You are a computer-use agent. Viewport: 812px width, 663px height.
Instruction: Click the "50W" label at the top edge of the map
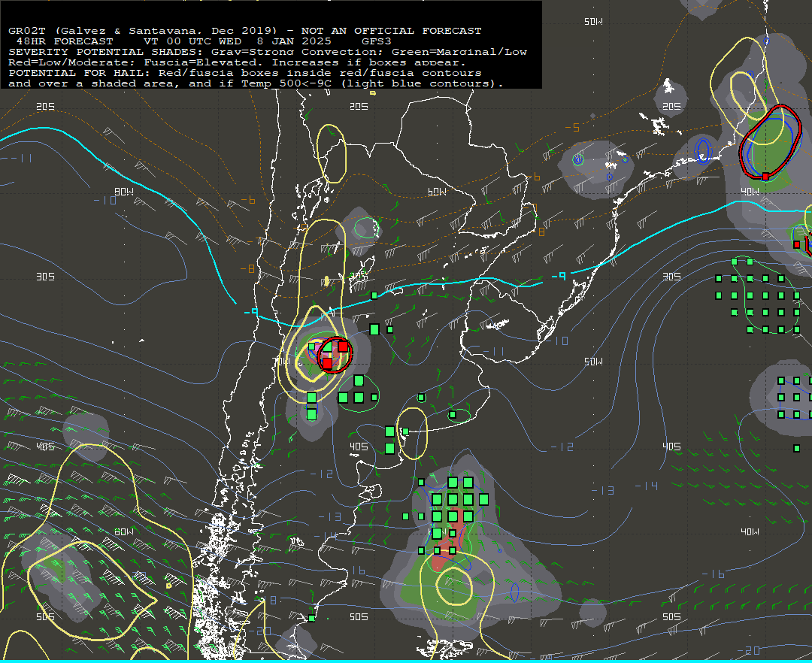593,22
